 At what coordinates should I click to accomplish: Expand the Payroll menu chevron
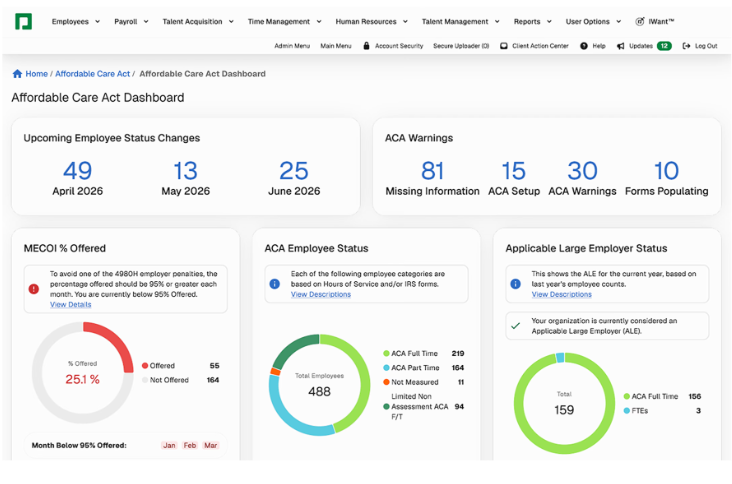click(146, 21)
